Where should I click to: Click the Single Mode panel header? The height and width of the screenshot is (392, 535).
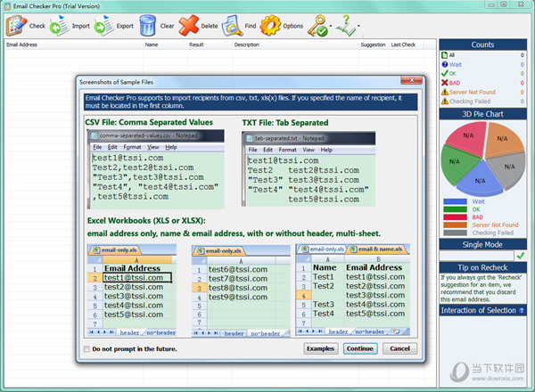click(482, 244)
